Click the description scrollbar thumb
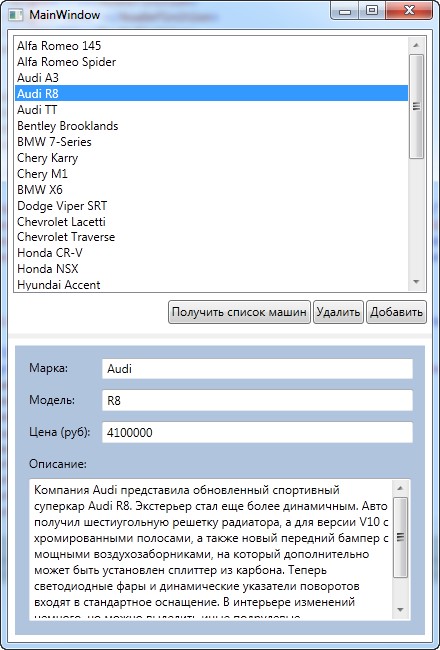 tap(400, 538)
